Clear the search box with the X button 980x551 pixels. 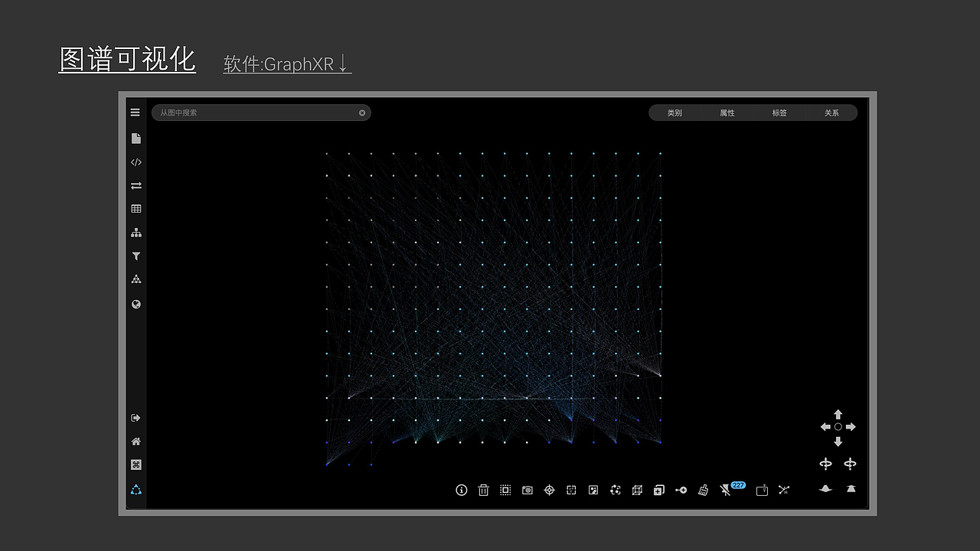pyautogui.click(x=361, y=112)
